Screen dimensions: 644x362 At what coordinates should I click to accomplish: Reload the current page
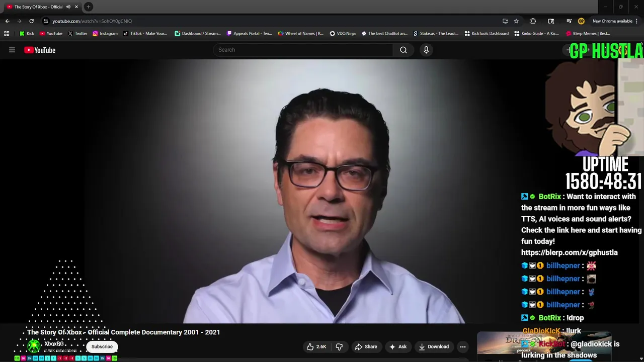coord(31,21)
